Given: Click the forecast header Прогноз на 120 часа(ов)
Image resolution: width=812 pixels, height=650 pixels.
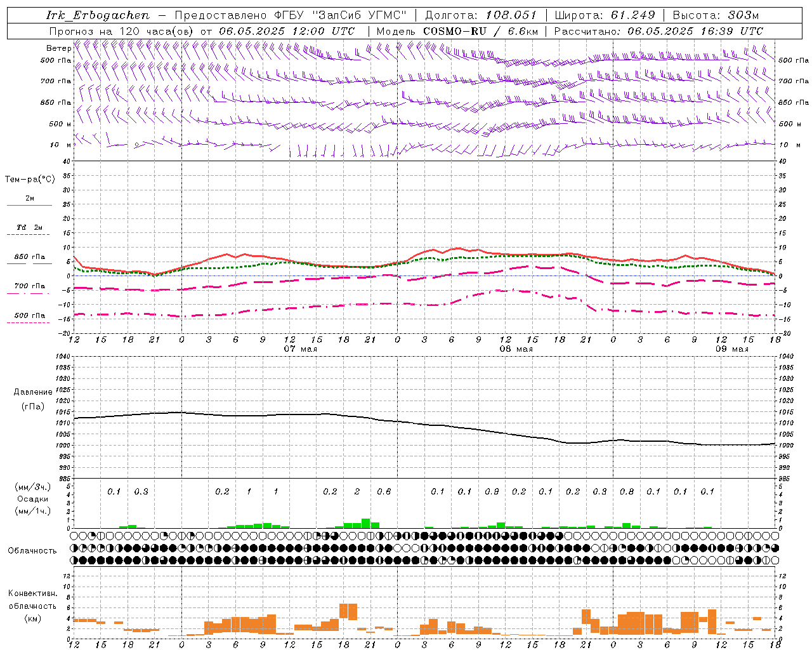Looking at the screenshot, I should [x=122, y=31].
